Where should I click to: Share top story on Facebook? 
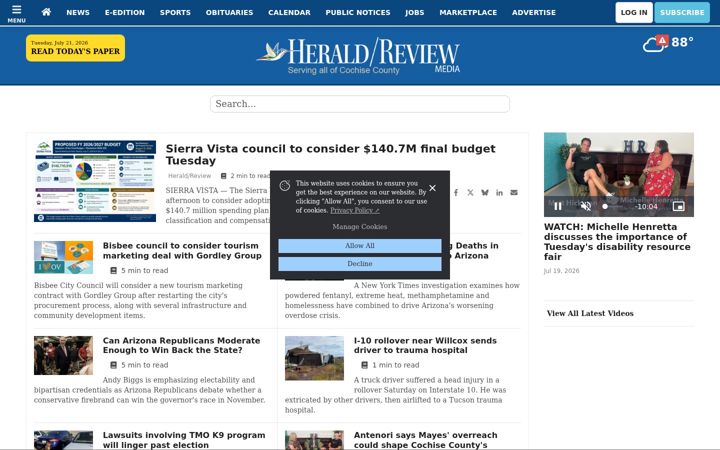click(456, 193)
